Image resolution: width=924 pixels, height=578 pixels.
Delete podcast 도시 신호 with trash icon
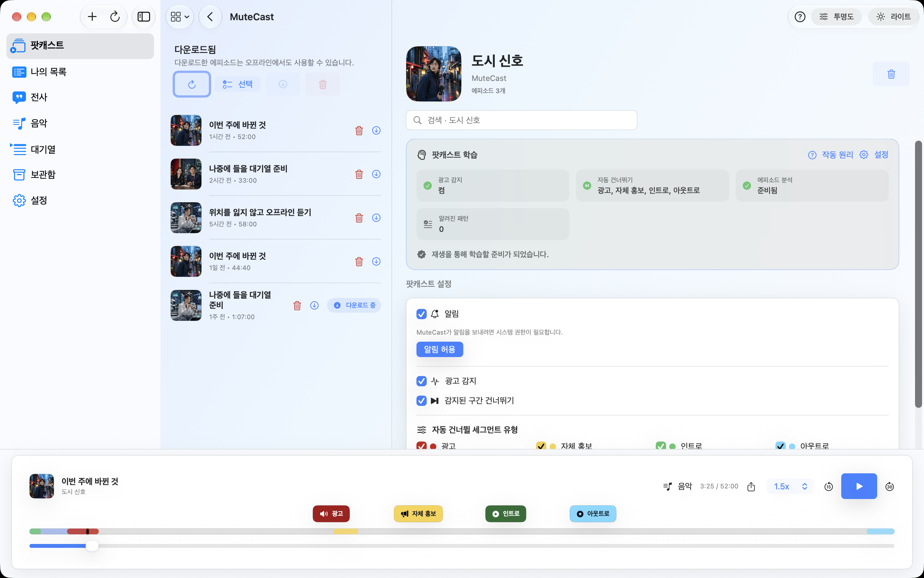(891, 74)
